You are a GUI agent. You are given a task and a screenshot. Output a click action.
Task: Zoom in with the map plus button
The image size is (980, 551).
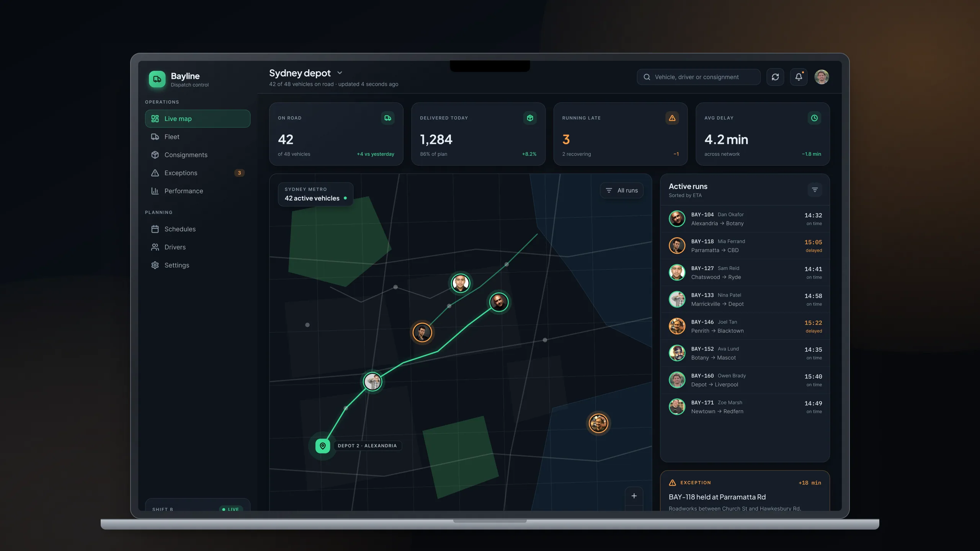(x=634, y=496)
